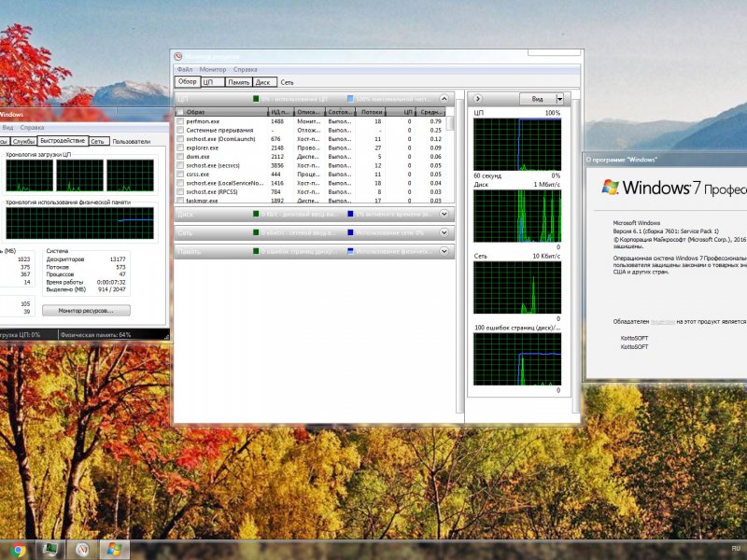Click the graphs pane vertical scrollbar
Viewport: 747px width, 560px height.
pos(575,256)
